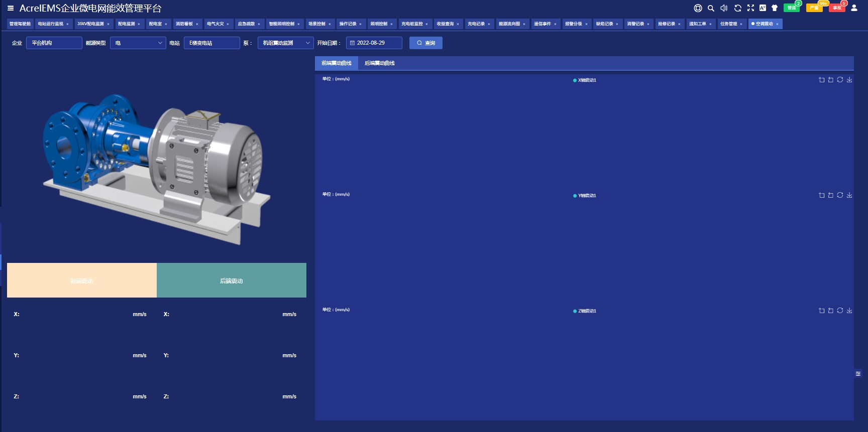Click the search magnifier icon in the header
This screenshot has width=868, height=432.
point(711,8)
